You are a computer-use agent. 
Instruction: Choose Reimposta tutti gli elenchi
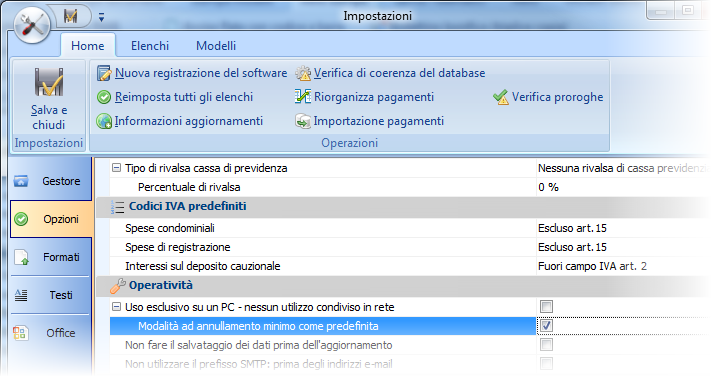(x=184, y=97)
